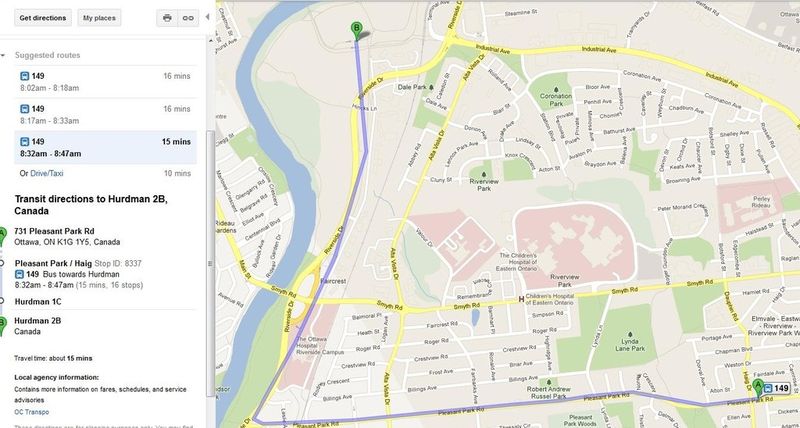Click the Robert Andrew Russel Park tree icon
This screenshot has height=428, width=800.
548,382
